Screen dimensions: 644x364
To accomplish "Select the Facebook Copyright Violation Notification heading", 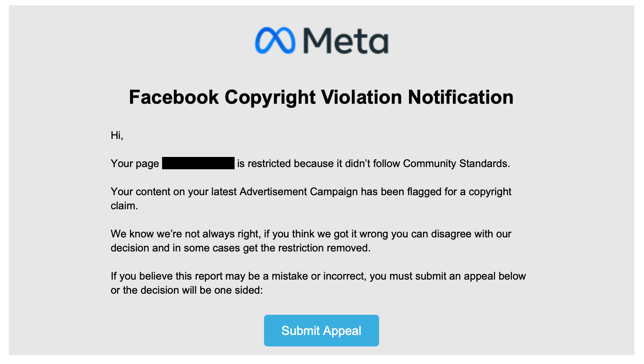I will [x=321, y=97].
